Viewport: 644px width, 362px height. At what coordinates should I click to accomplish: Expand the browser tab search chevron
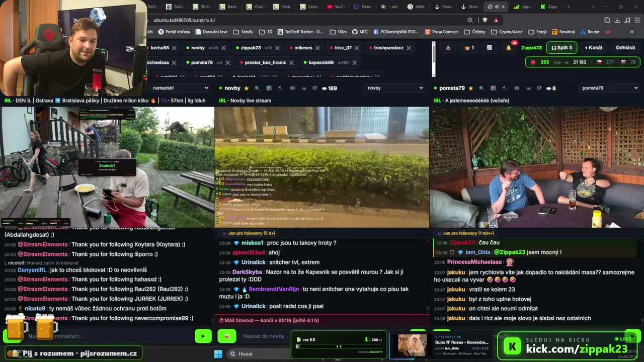coord(593,7)
